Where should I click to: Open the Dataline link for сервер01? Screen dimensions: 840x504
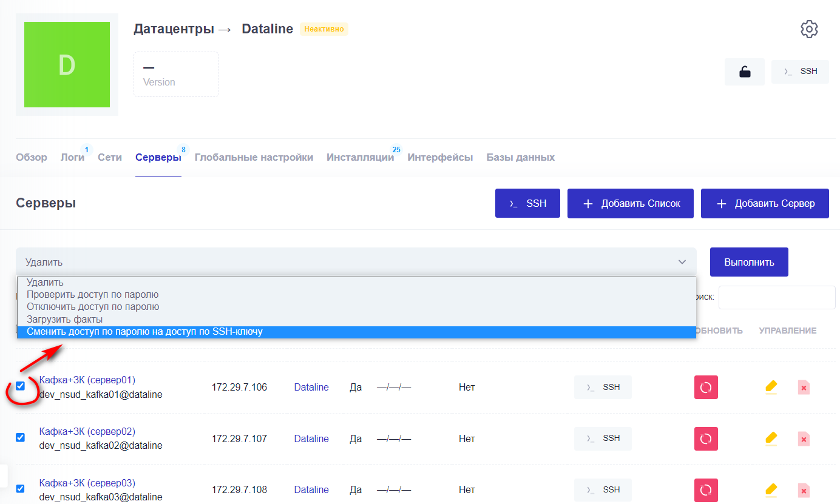[311, 387]
